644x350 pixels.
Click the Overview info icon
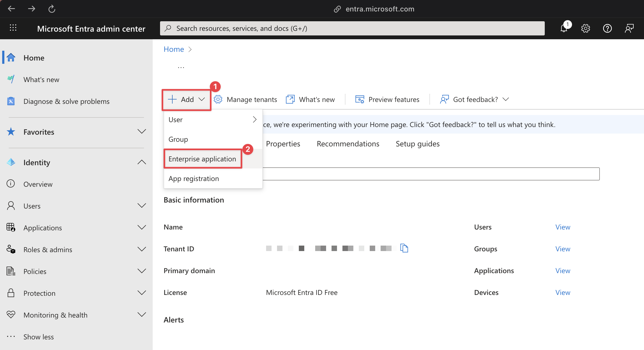(x=11, y=184)
